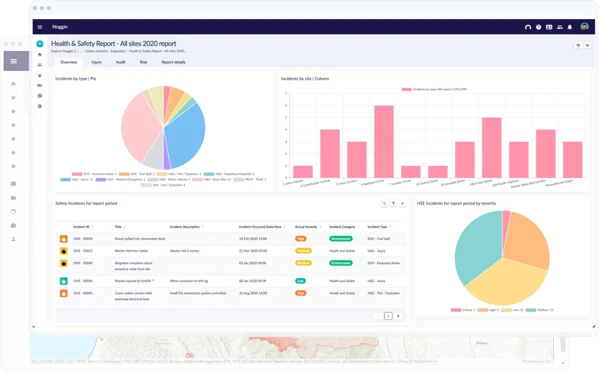Open settings gear in Noggin sidebar
Viewport: 599px width, 373px height.
[40, 106]
